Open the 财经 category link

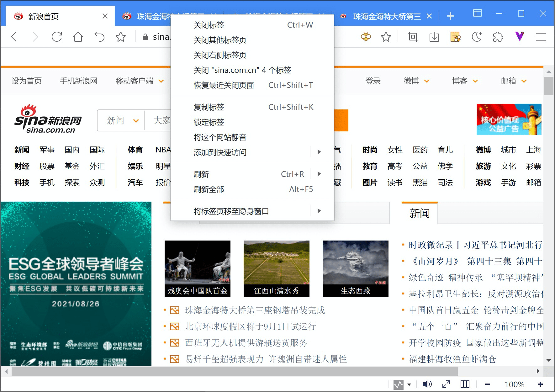tap(22, 166)
